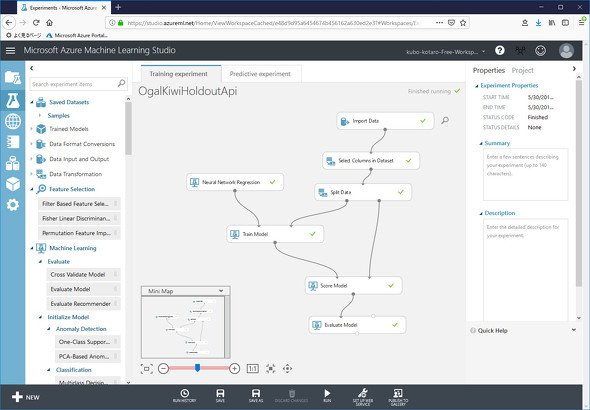Viewport: 590px width, 410px height.
Task: Click the Search experiment items field
Action: tap(74, 84)
